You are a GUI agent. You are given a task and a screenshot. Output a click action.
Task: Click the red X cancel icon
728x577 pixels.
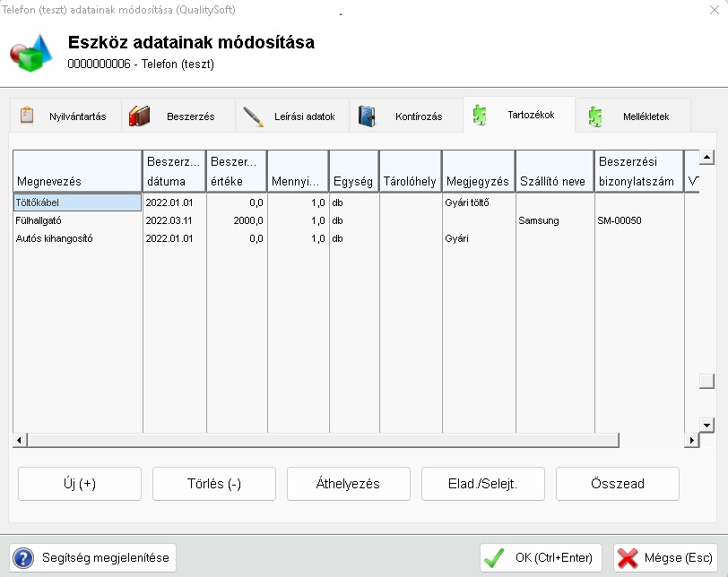(628, 557)
